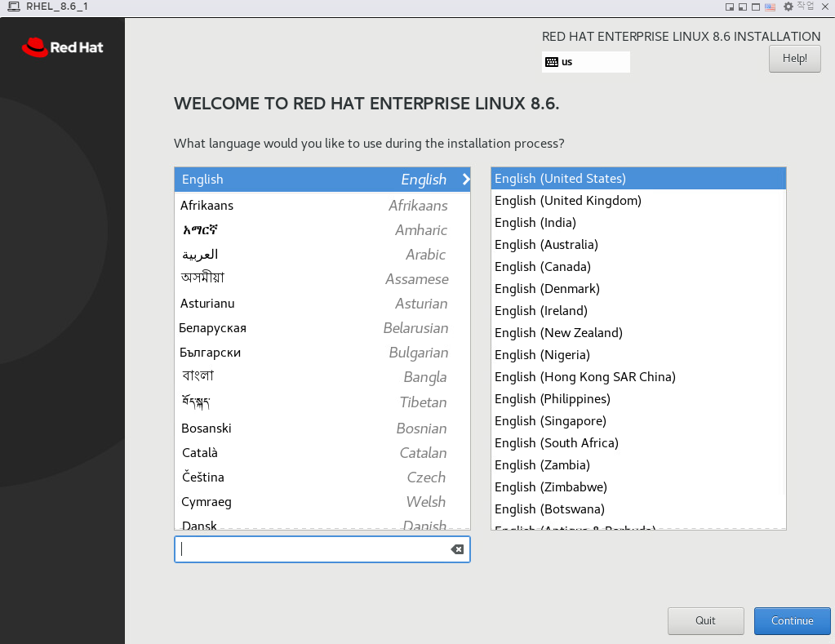Select Cymraeg (Welsh) language
The height and width of the screenshot is (644, 835).
(x=322, y=501)
